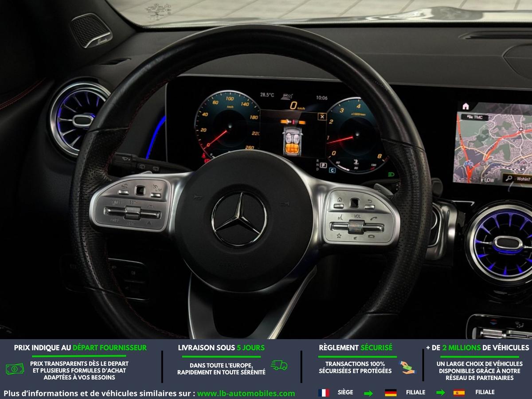
Task: Click the LIVRAISON SOUS 5 JOURS heading
Action: (x=221, y=348)
